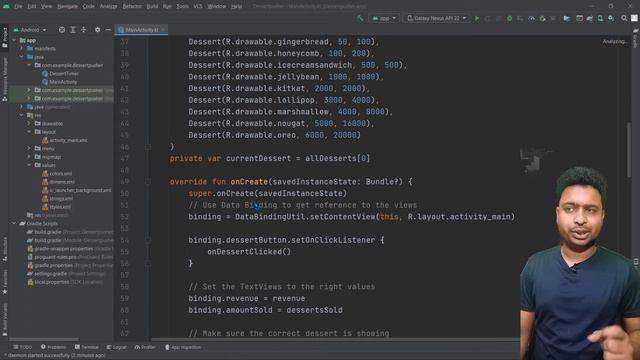The height and width of the screenshot is (360, 640).
Task: Open the Terminal tool window
Action: (x=87, y=347)
